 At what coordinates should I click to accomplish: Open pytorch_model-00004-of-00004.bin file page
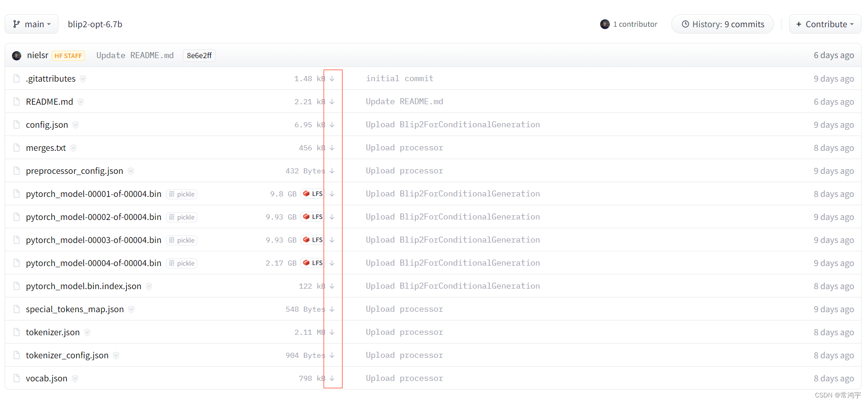tap(94, 263)
